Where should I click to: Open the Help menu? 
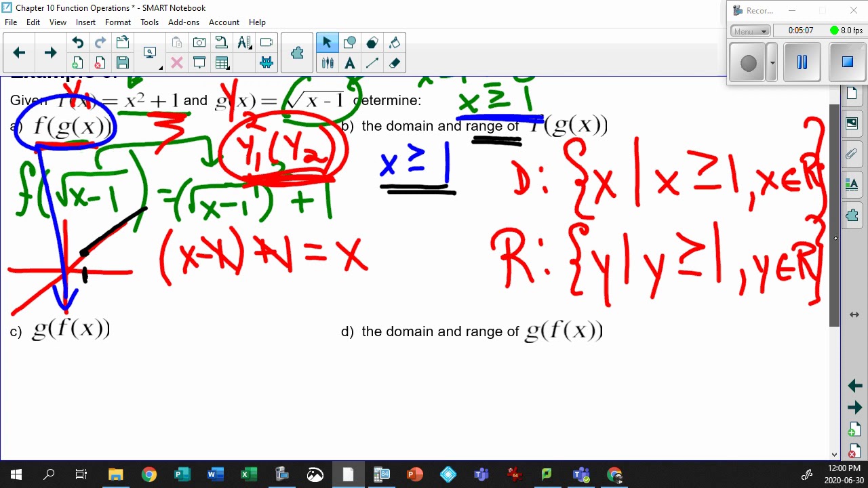coord(257,22)
